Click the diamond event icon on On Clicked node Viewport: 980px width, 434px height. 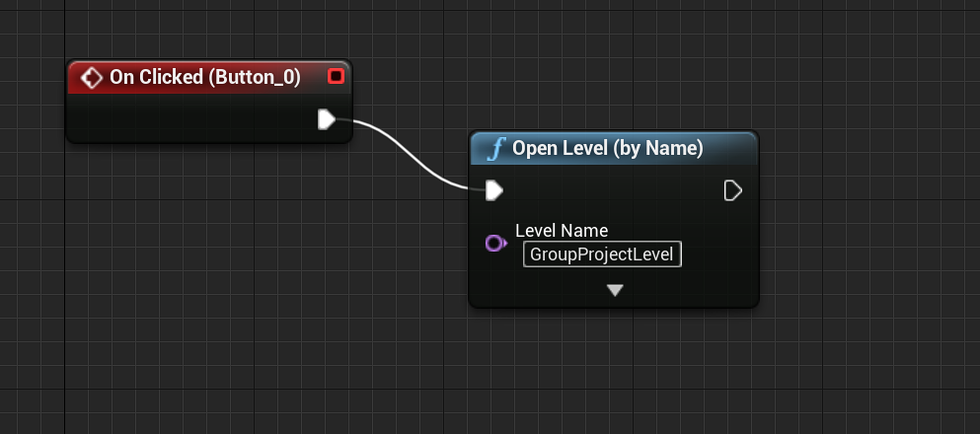(x=92, y=78)
